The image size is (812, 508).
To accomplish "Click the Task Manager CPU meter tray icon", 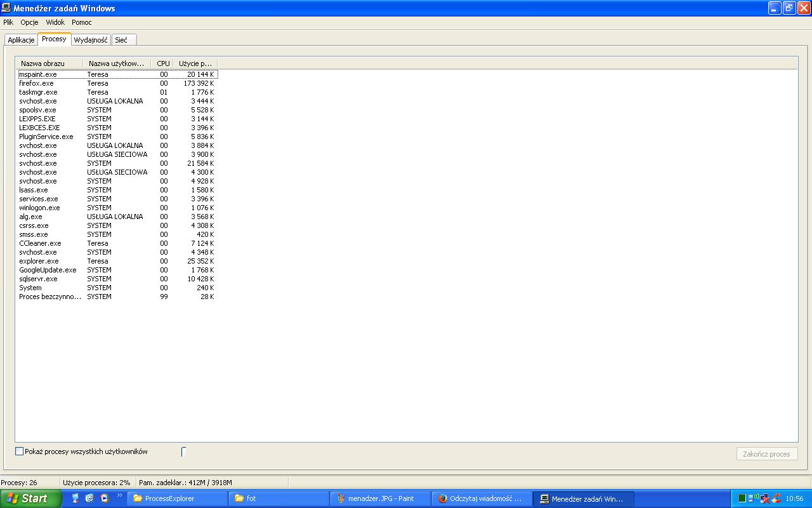I will tap(742, 498).
